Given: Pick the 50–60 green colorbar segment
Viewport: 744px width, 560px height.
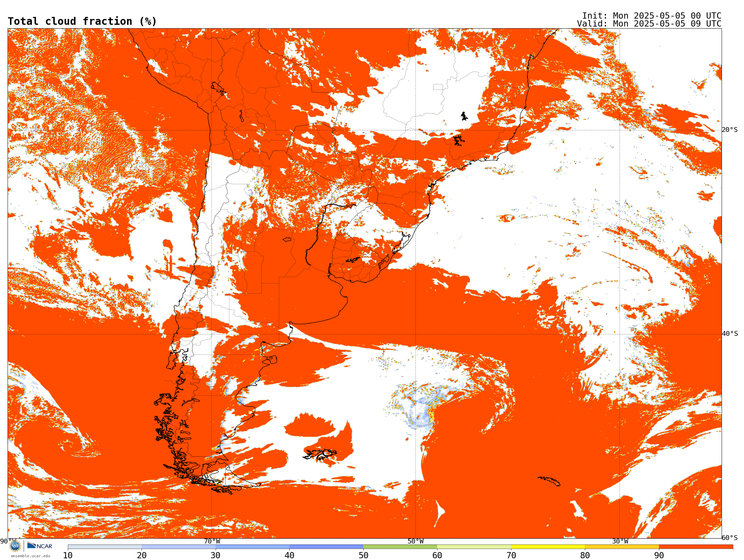Looking at the screenshot, I should click(x=400, y=547).
